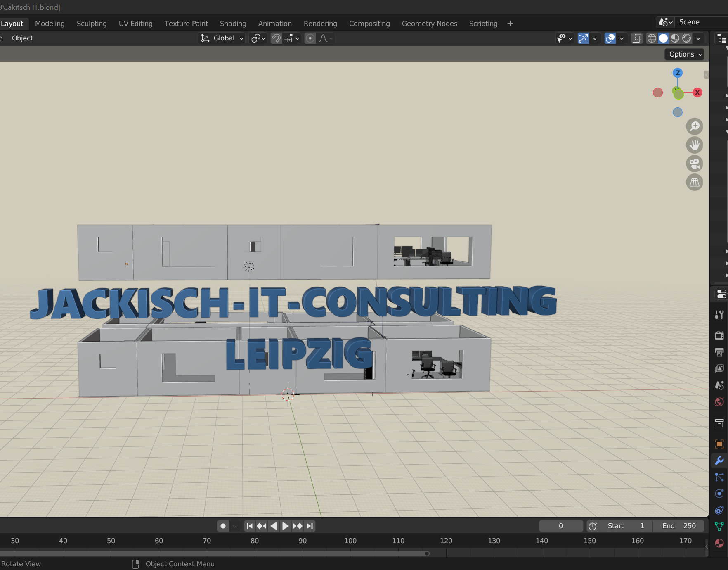Open the Modifiers wrench properties tab
This screenshot has width=728, height=570.
(719, 461)
